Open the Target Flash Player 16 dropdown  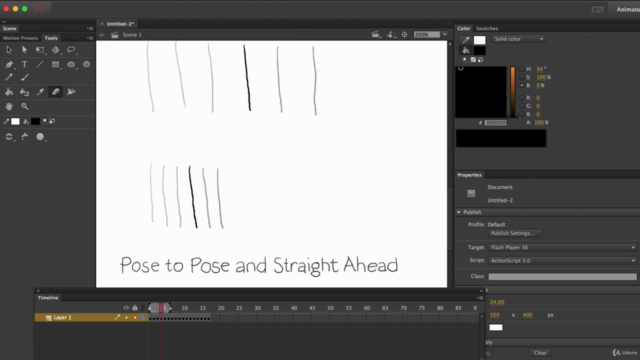click(x=562, y=247)
